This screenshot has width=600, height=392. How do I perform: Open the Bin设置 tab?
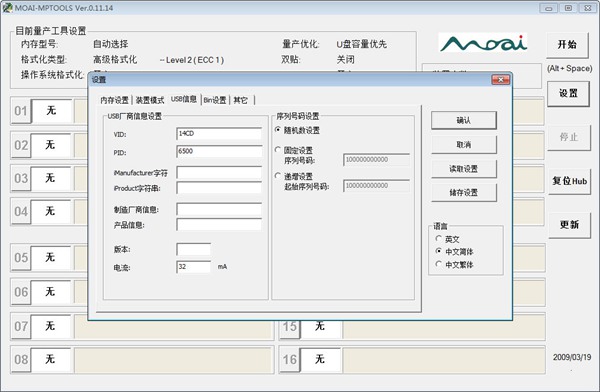point(215,100)
